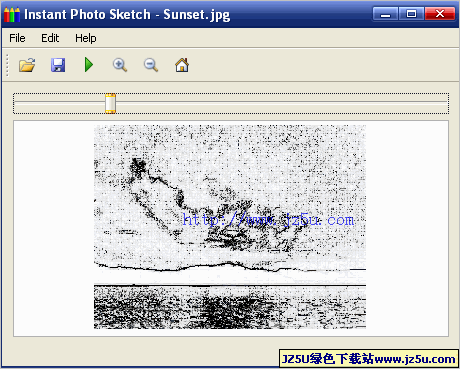Run the sketch with green play arrow
The width and height of the screenshot is (460, 369).
(89, 65)
